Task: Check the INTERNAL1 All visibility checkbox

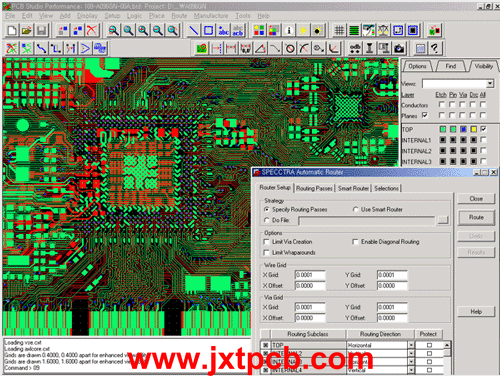Action: [x=484, y=140]
